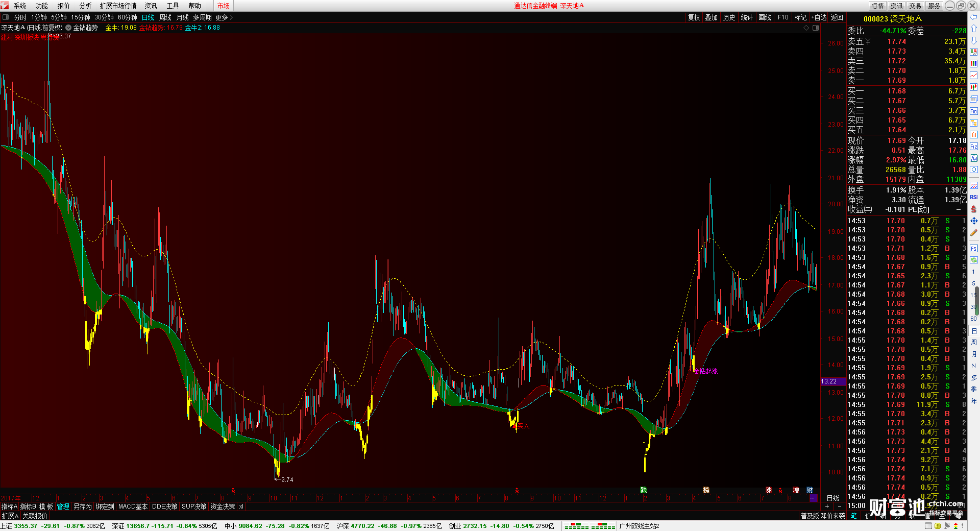This screenshot has height=531, width=980.
Task: Select the 月线 monthly period
Action: point(183,17)
